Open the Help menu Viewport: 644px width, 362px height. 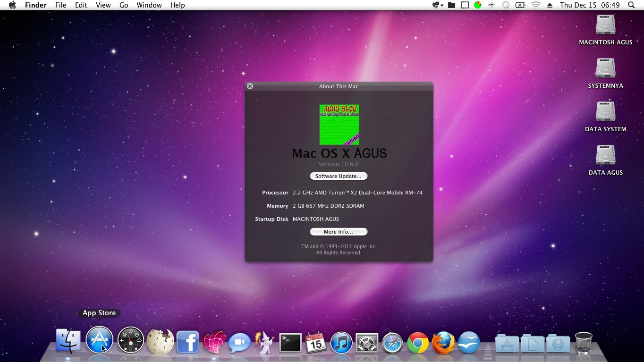click(178, 5)
